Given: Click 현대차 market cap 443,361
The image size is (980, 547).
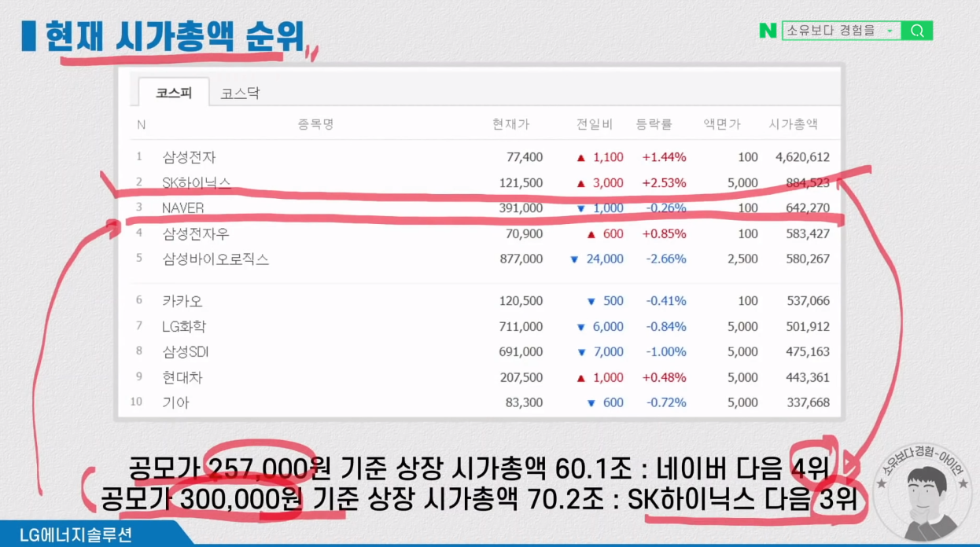Looking at the screenshot, I should click(808, 377).
